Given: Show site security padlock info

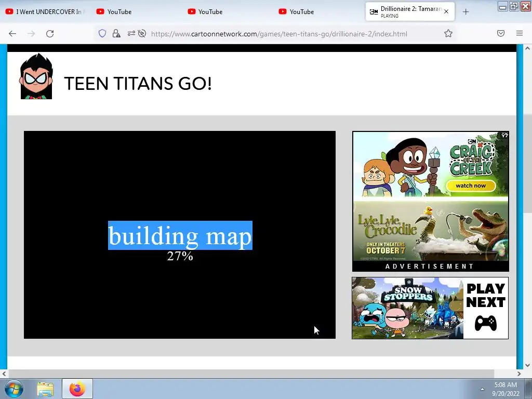Looking at the screenshot, I should coord(116,33).
